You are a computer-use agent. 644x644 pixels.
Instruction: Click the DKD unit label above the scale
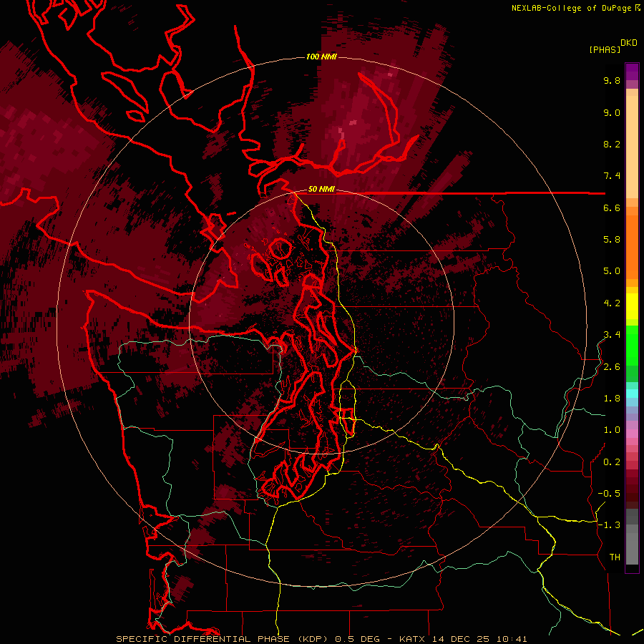click(629, 43)
